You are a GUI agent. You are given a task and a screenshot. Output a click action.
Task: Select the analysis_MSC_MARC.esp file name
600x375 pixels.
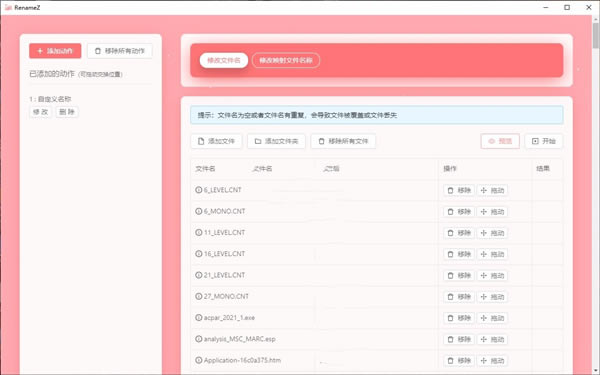pyautogui.click(x=240, y=339)
